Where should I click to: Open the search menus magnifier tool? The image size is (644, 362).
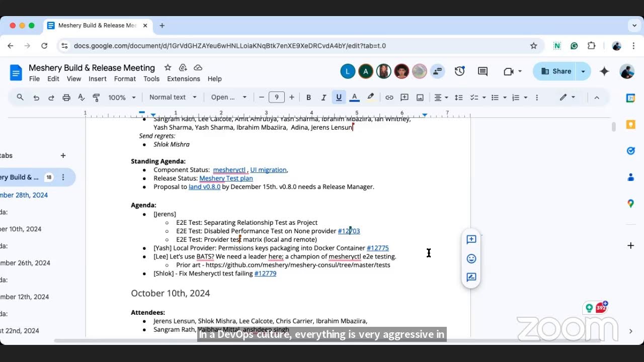[20, 98]
